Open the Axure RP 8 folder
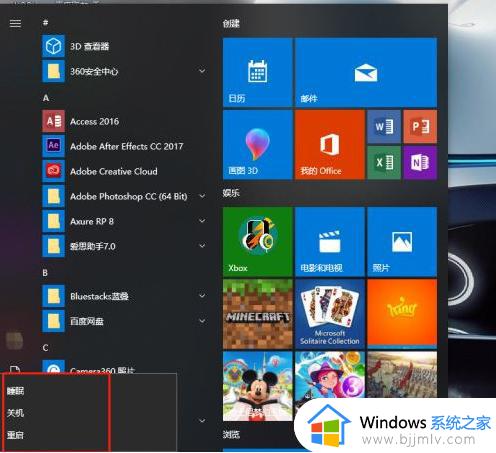The width and height of the screenshot is (496, 453). click(x=124, y=221)
